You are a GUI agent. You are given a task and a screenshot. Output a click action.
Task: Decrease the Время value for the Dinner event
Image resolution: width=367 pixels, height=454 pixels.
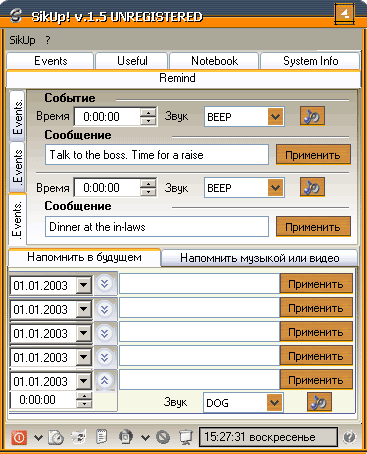pyautogui.click(x=148, y=192)
